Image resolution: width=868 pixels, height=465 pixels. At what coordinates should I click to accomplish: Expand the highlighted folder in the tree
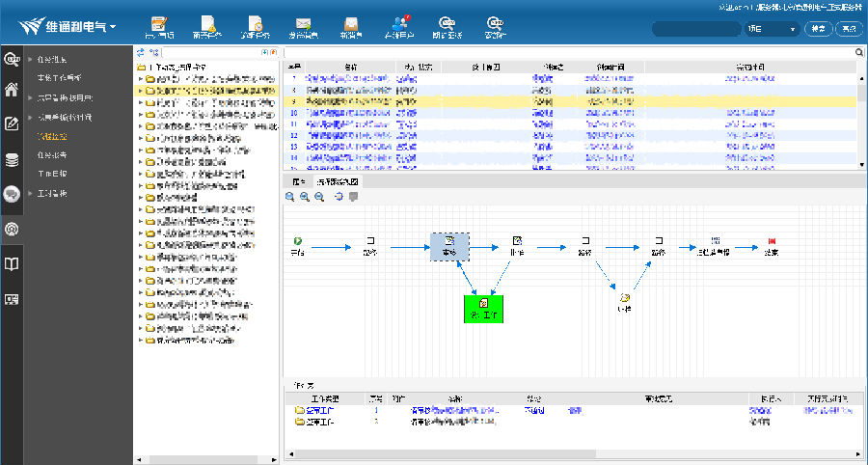[141, 91]
